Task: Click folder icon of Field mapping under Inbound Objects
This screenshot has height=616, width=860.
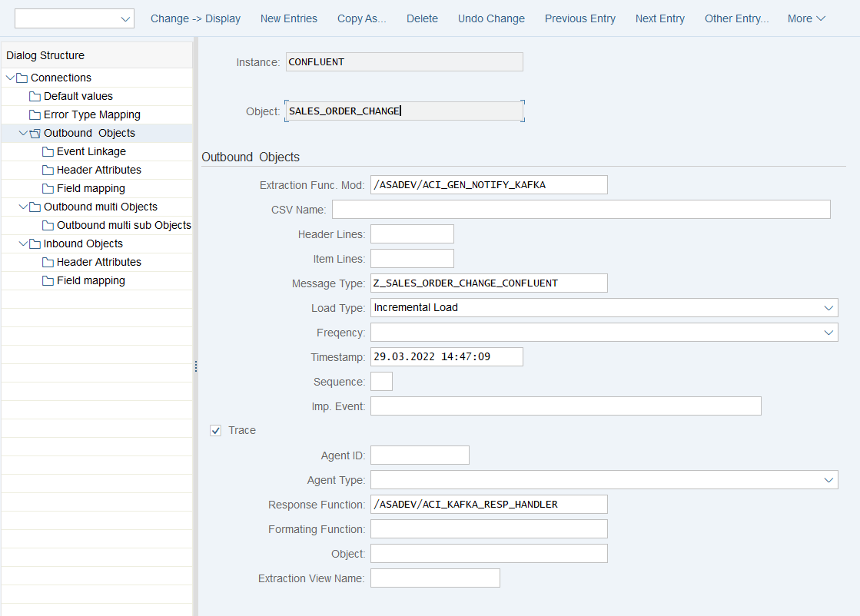Action: 48,280
